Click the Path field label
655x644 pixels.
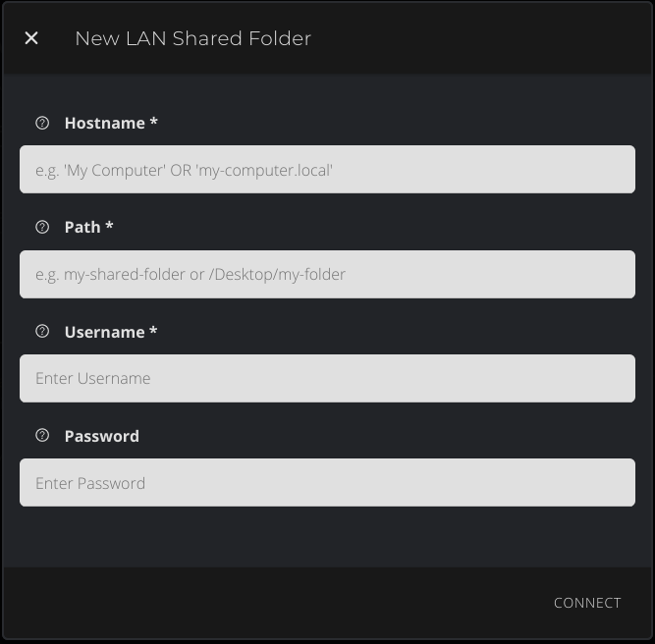click(x=82, y=227)
